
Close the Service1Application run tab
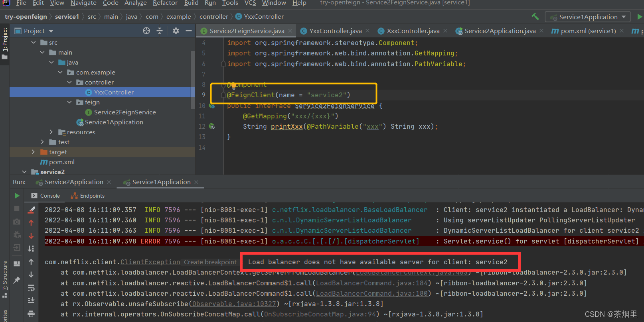point(196,182)
